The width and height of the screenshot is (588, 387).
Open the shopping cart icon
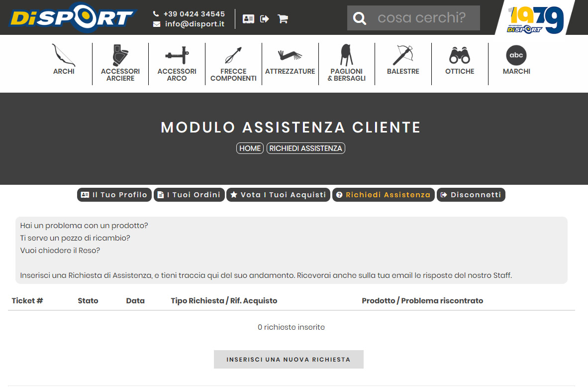pos(283,19)
